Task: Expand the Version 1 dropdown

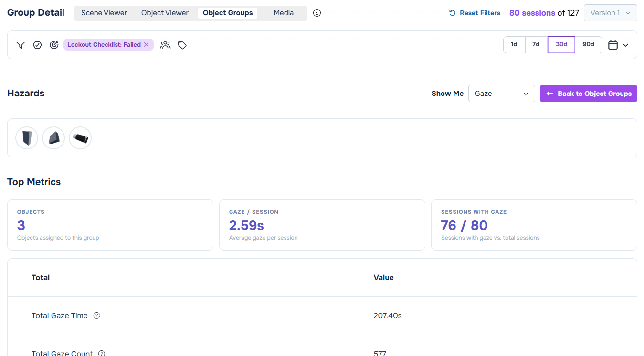Action: tap(610, 13)
